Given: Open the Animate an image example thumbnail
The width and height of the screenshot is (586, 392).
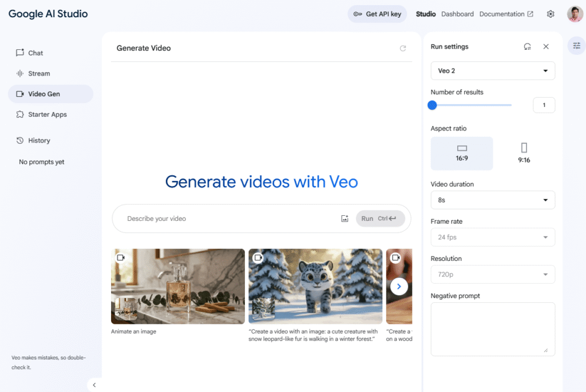Looking at the screenshot, I should click(178, 286).
